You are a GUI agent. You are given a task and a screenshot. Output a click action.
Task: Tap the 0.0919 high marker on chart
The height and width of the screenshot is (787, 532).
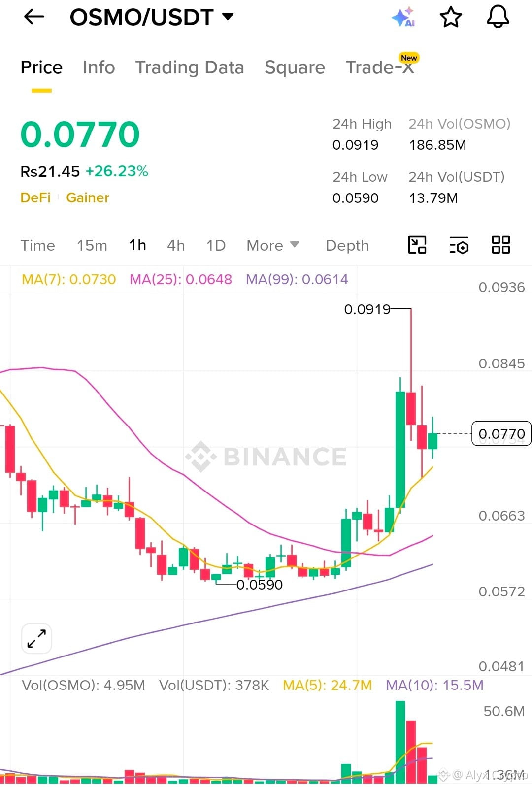click(x=367, y=309)
